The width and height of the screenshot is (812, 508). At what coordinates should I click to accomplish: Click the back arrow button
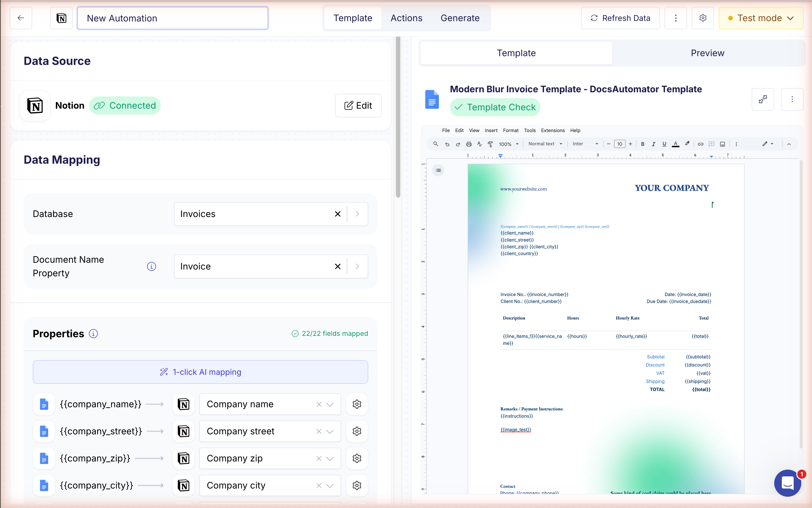(21, 18)
